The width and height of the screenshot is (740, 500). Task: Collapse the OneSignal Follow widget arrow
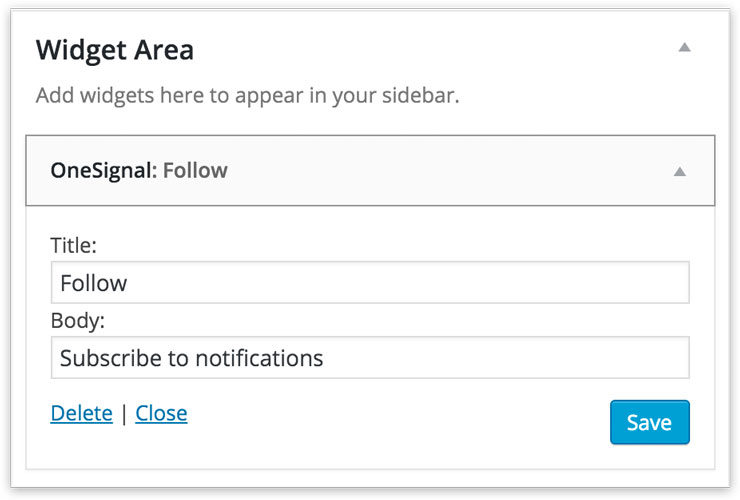679,171
